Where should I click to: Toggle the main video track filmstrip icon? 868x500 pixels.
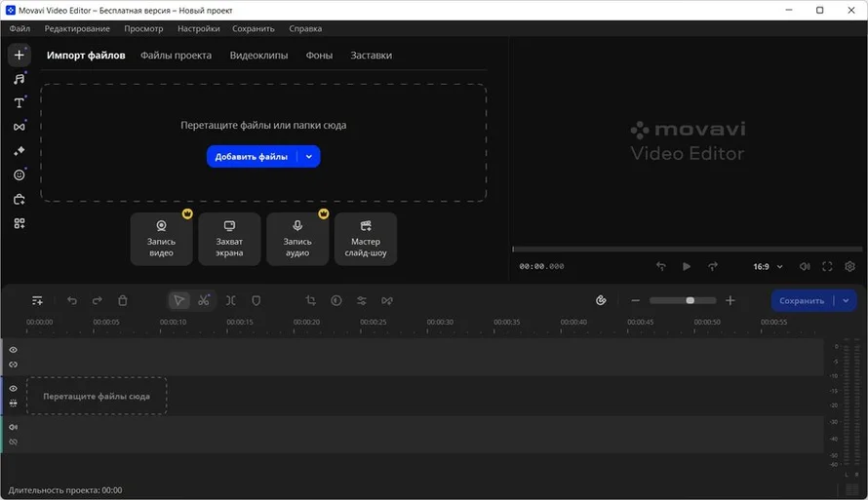(x=14, y=404)
